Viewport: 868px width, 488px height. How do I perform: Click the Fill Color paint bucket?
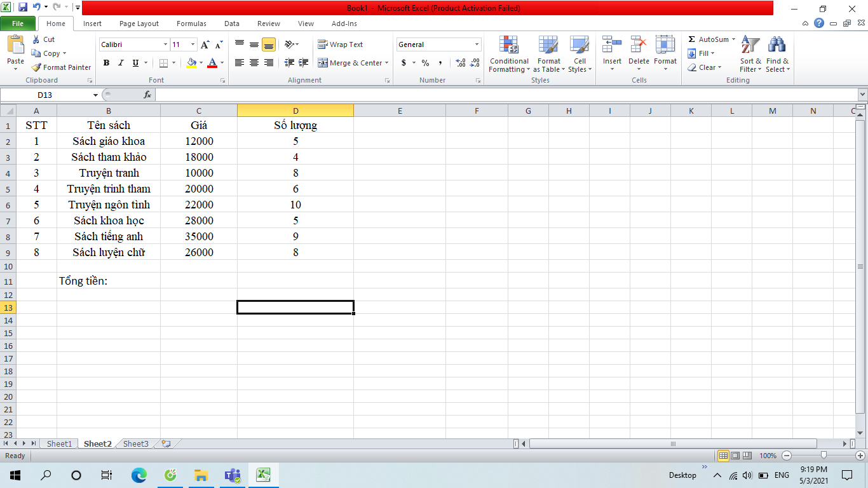coord(192,63)
